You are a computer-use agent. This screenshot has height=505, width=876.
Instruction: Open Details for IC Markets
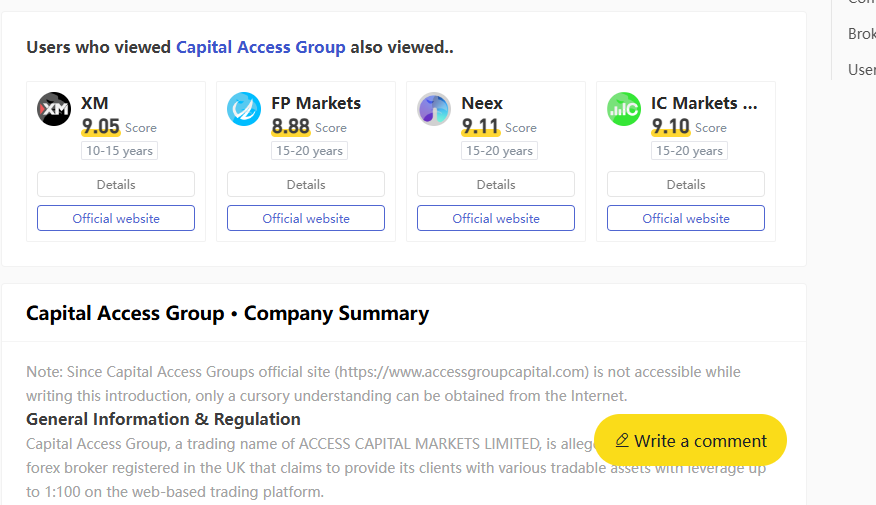pos(686,184)
